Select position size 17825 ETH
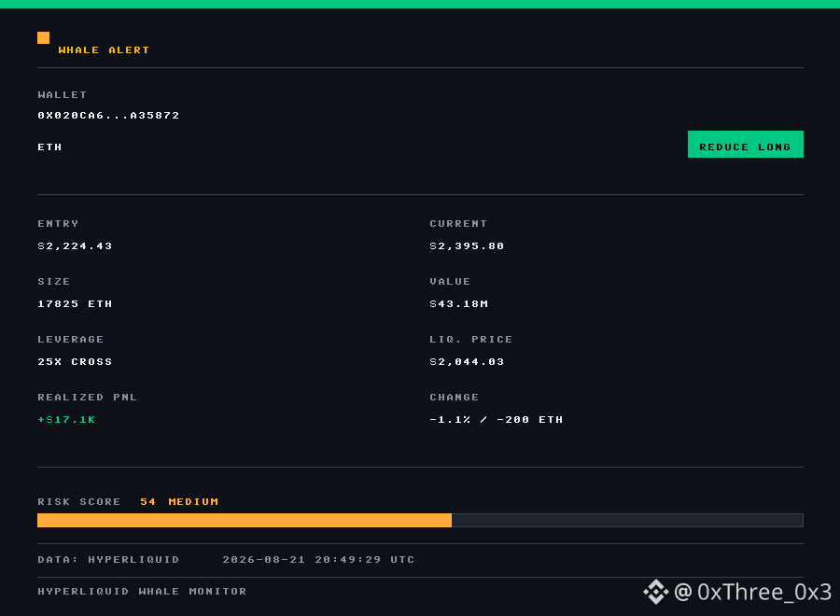The height and width of the screenshot is (616, 840). pyautogui.click(x=75, y=303)
